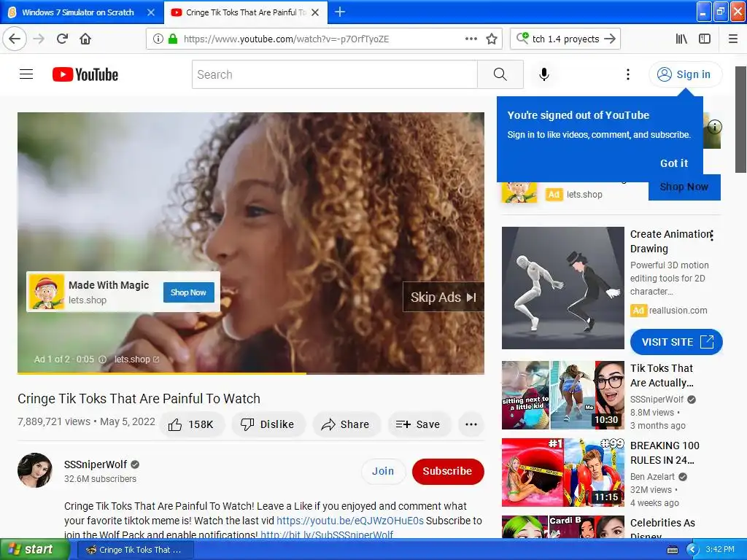747x560 pixels.
Task: Open BREAKING 100 RULES IN 24 video thumbnail
Action: coord(562,472)
